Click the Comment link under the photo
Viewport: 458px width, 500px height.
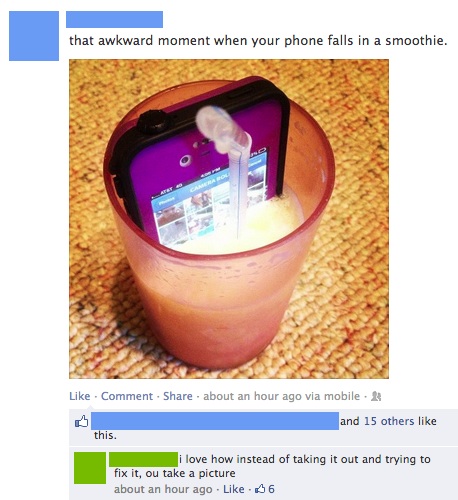pos(127,396)
